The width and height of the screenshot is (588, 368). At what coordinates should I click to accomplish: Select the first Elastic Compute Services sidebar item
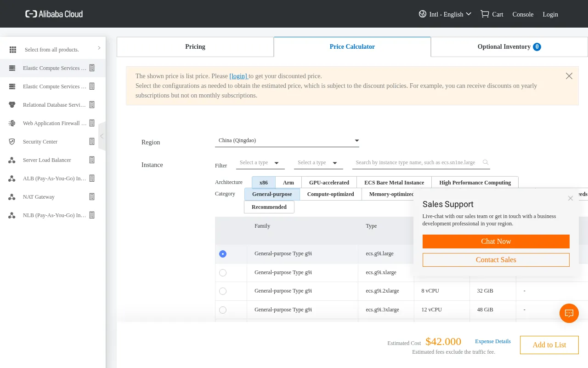coord(53,68)
